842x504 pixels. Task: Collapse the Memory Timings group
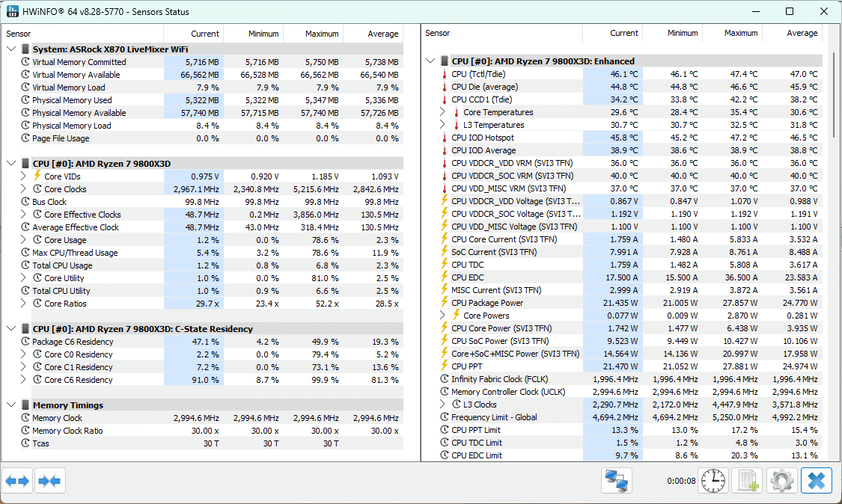pyautogui.click(x=11, y=405)
